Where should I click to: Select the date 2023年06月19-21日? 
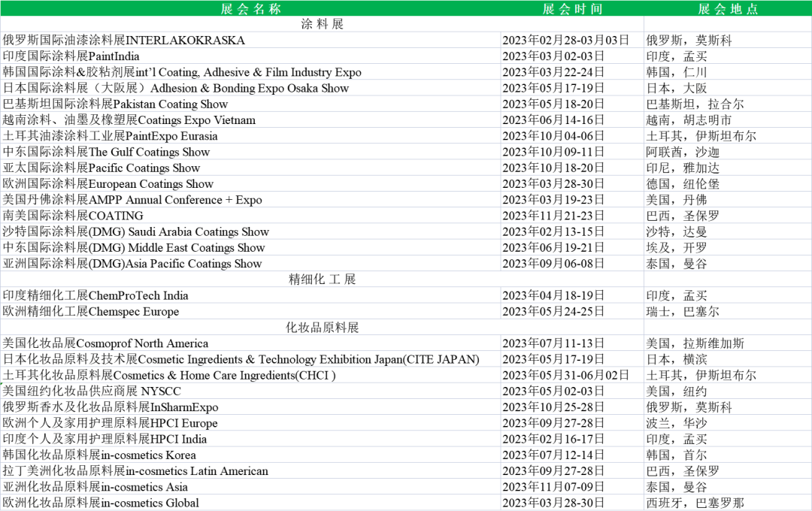(x=553, y=247)
